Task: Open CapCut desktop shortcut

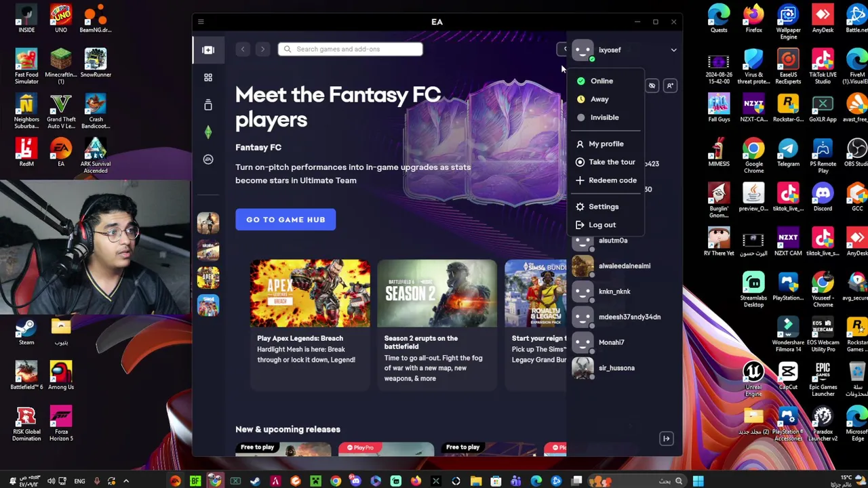Action: [x=788, y=375]
